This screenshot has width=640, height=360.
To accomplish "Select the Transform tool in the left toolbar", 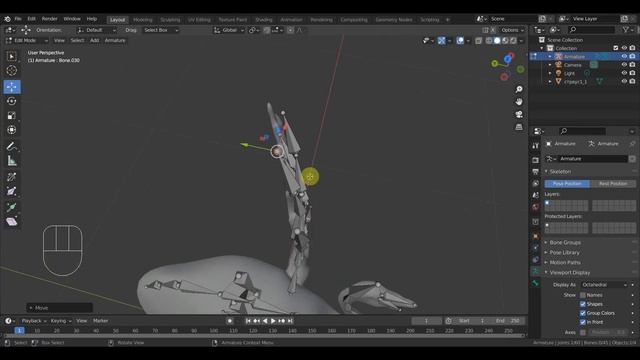I will (11, 130).
